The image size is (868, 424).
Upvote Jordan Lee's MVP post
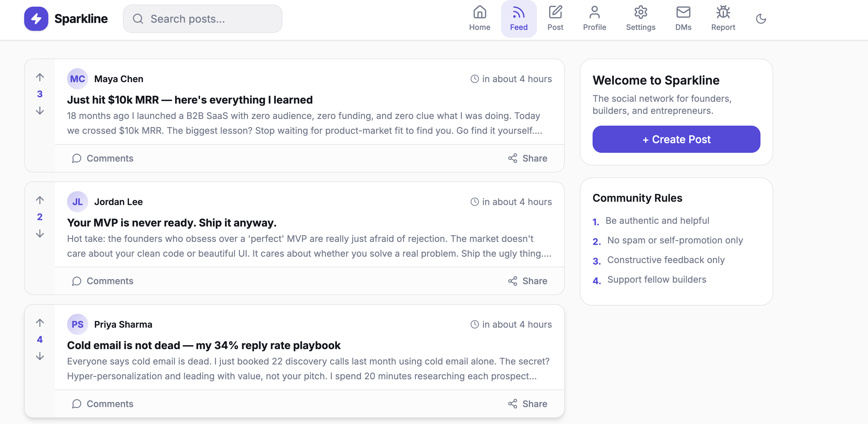pyautogui.click(x=40, y=200)
